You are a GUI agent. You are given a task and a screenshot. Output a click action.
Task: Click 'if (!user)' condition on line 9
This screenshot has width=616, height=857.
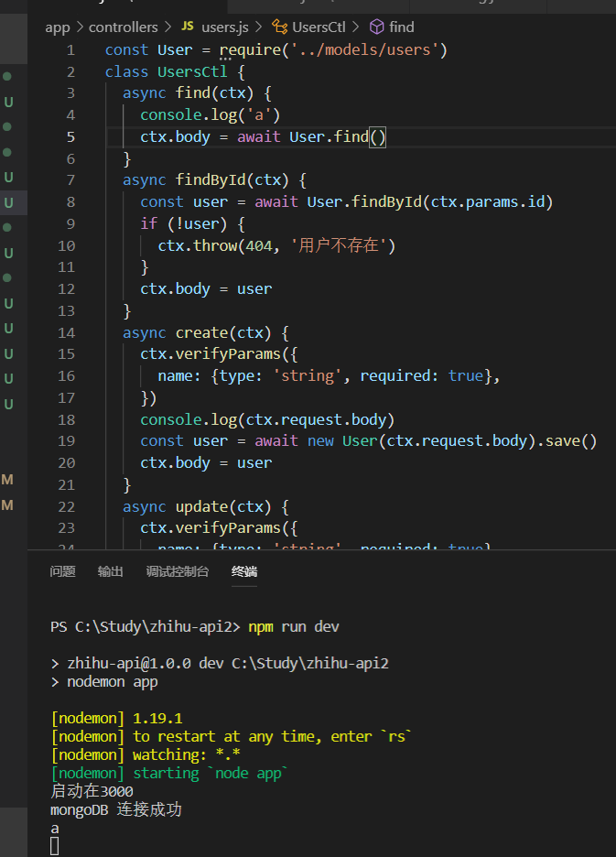[x=184, y=224]
